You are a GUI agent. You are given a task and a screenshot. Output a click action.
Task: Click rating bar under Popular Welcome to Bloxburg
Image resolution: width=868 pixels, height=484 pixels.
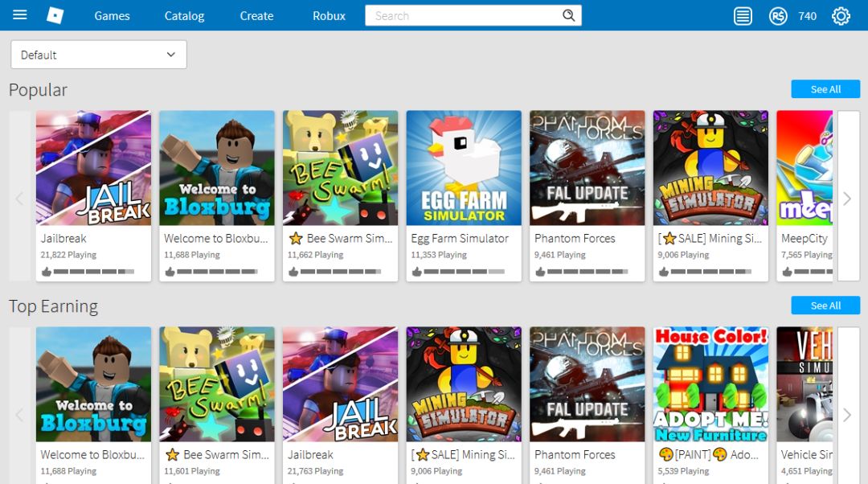pos(217,272)
